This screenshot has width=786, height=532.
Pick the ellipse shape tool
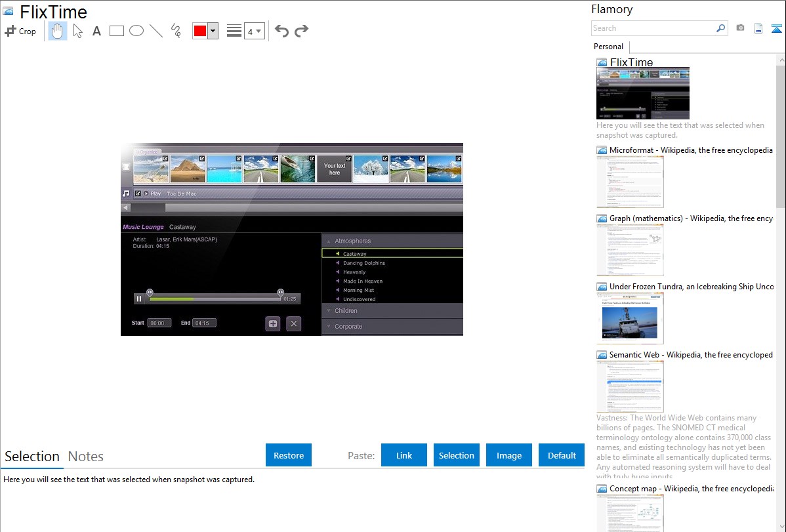(136, 31)
